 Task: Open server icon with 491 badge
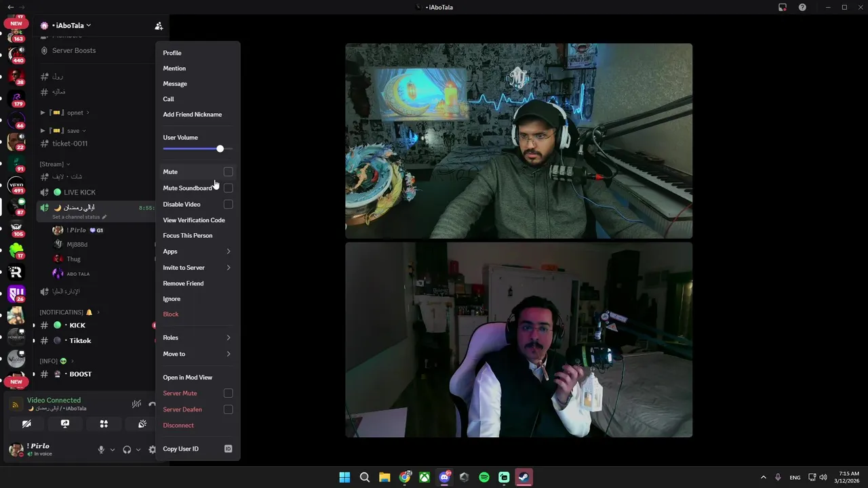(16, 185)
